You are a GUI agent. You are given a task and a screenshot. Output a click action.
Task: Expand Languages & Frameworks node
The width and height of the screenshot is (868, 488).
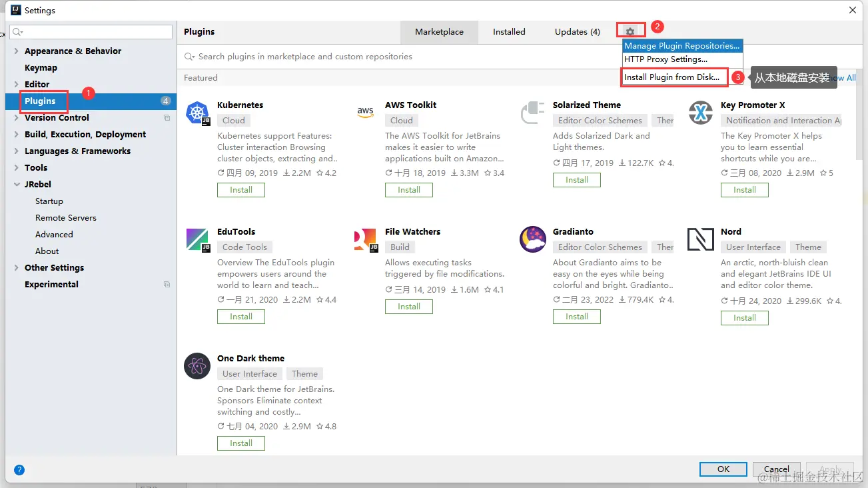pos(17,151)
